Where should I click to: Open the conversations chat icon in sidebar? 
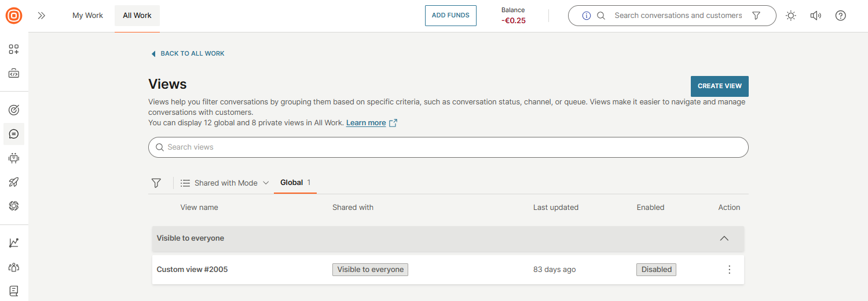pos(14,134)
